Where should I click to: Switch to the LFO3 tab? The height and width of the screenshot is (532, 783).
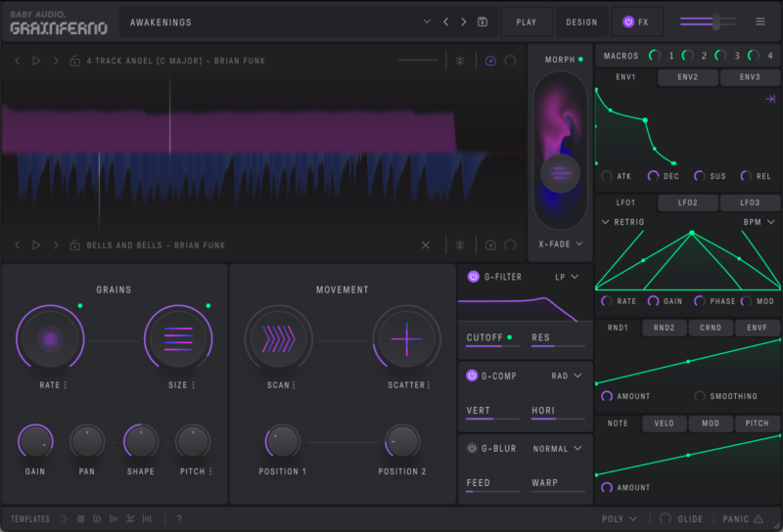(750, 202)
